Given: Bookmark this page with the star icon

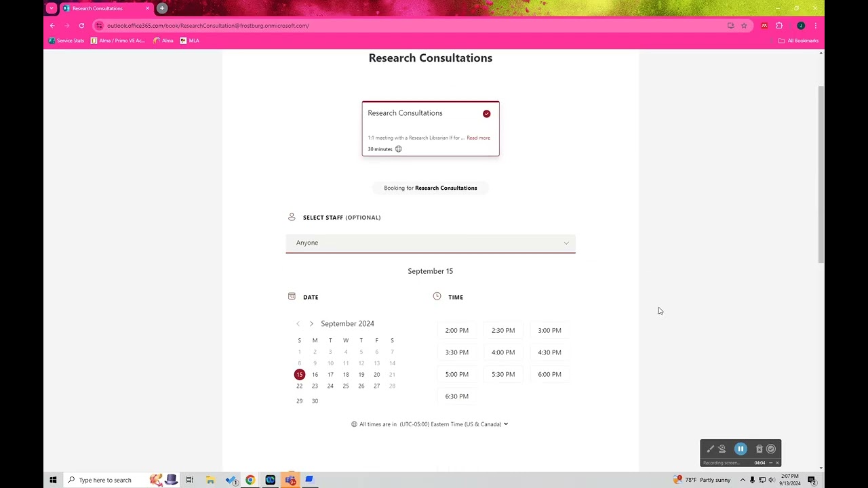Looking at the screenshot, I should [x=744, y=26].
